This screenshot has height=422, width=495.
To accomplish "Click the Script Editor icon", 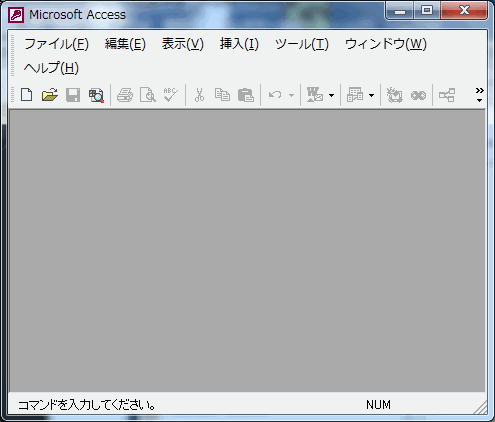I will click(x=418, y=95).
